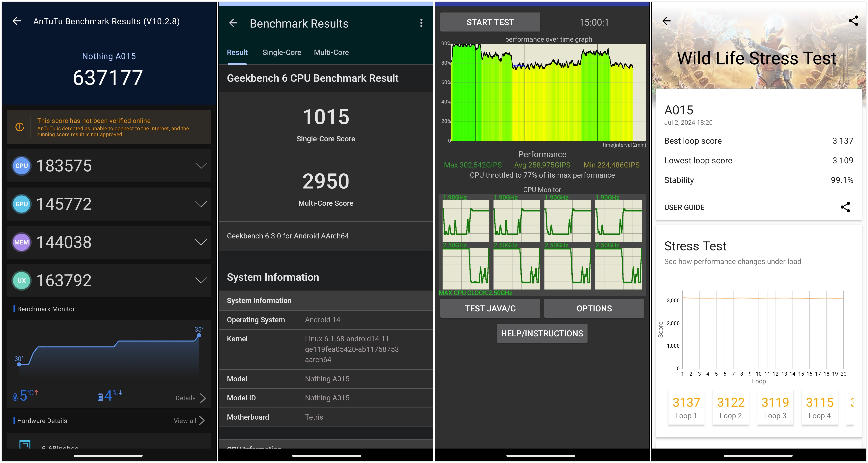Open Geekbench three-dot overflow menu

[421, 23]
